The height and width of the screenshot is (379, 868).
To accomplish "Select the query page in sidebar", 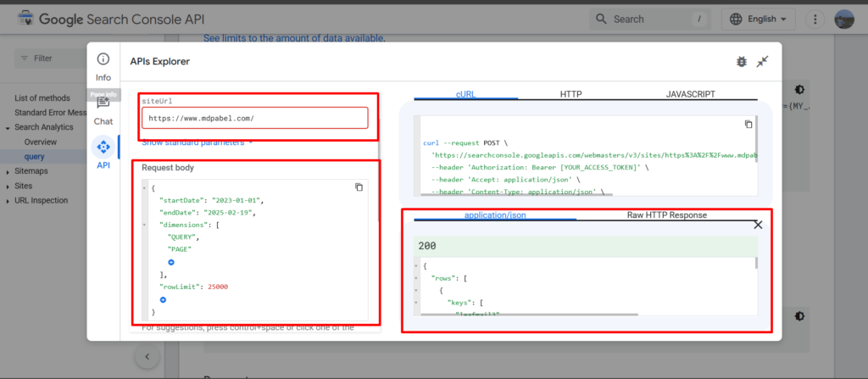I will coord(34,157).
